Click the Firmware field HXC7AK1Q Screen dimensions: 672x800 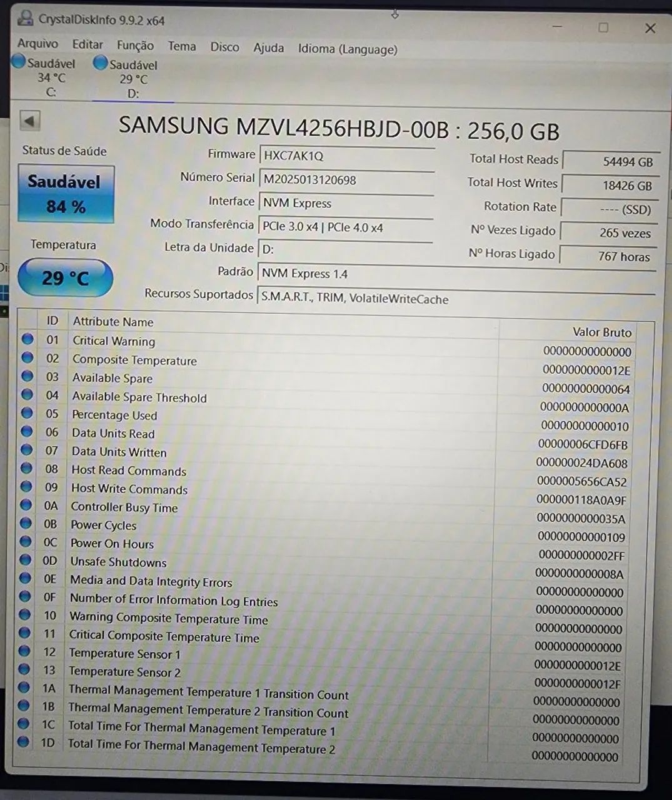(346, 156)
